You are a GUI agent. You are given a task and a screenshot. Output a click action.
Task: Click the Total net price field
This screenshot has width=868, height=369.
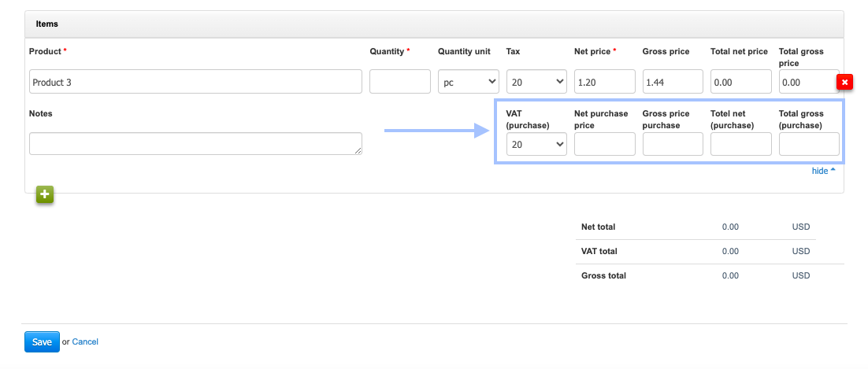(740, 82)
